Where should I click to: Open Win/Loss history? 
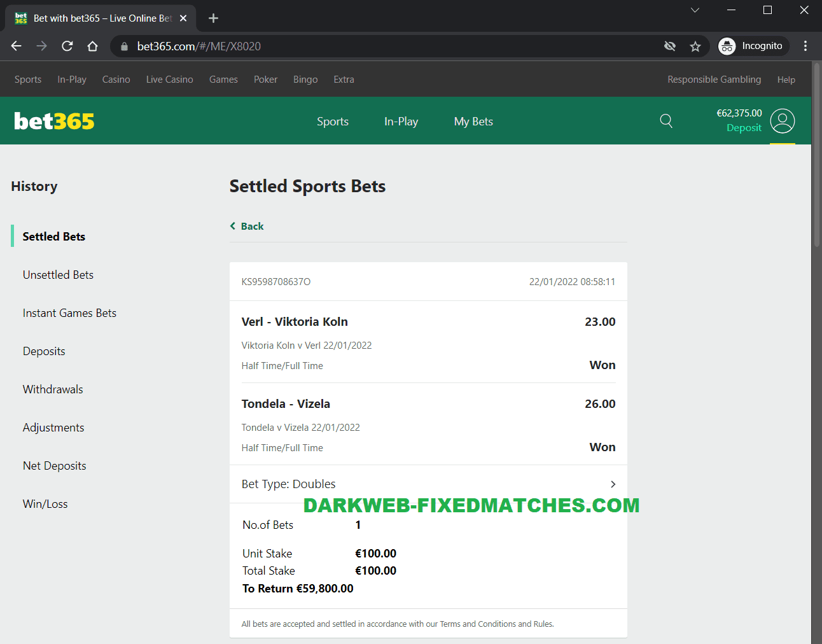point(45,504)
